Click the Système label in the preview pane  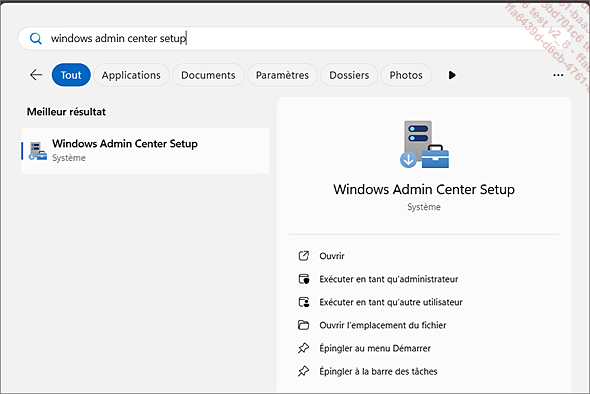[x=424, y=207]
